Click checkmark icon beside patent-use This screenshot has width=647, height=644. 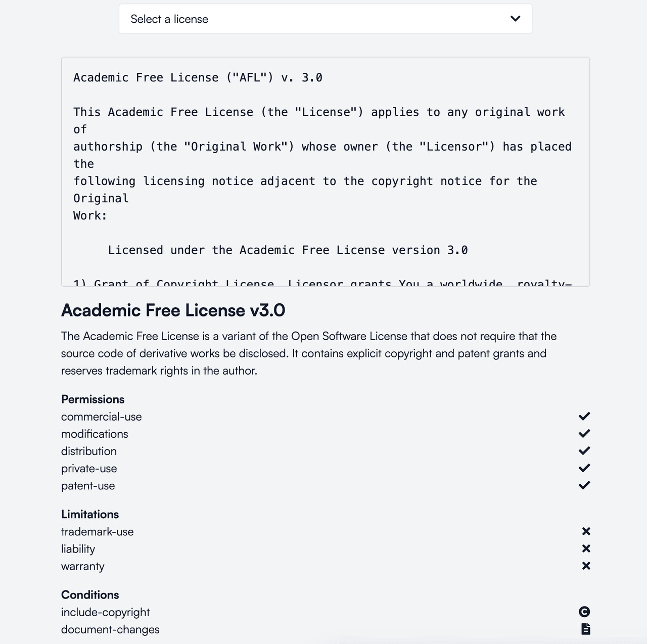point(584,485)
